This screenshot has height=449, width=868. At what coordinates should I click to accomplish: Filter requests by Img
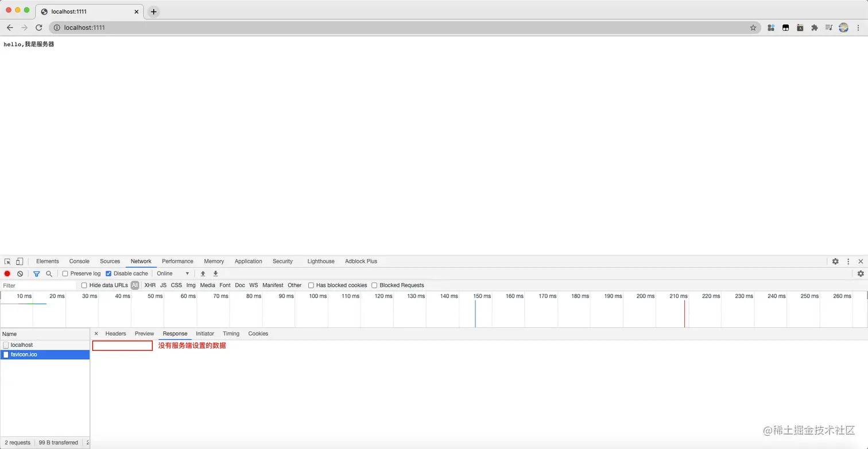(191, 285)
